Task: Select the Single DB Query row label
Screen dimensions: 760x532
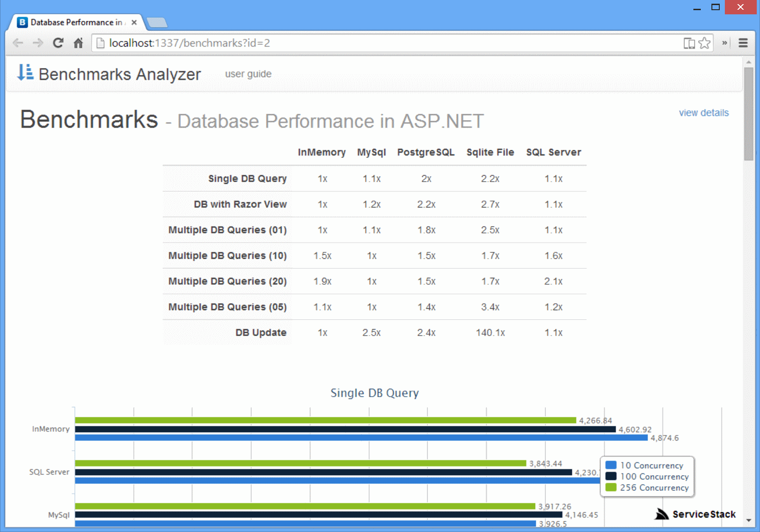Action: pos(247,178)
